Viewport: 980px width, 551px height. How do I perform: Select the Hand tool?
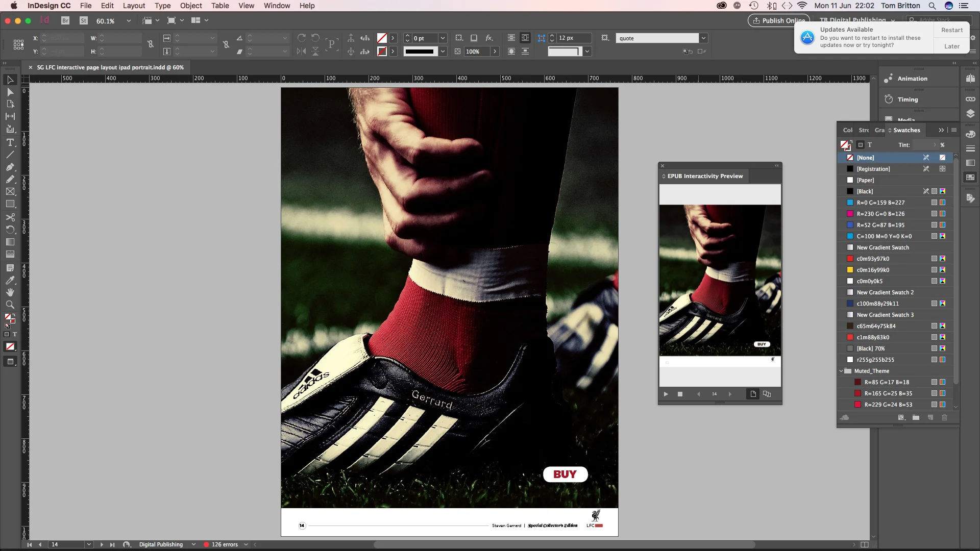coord(10,292)
